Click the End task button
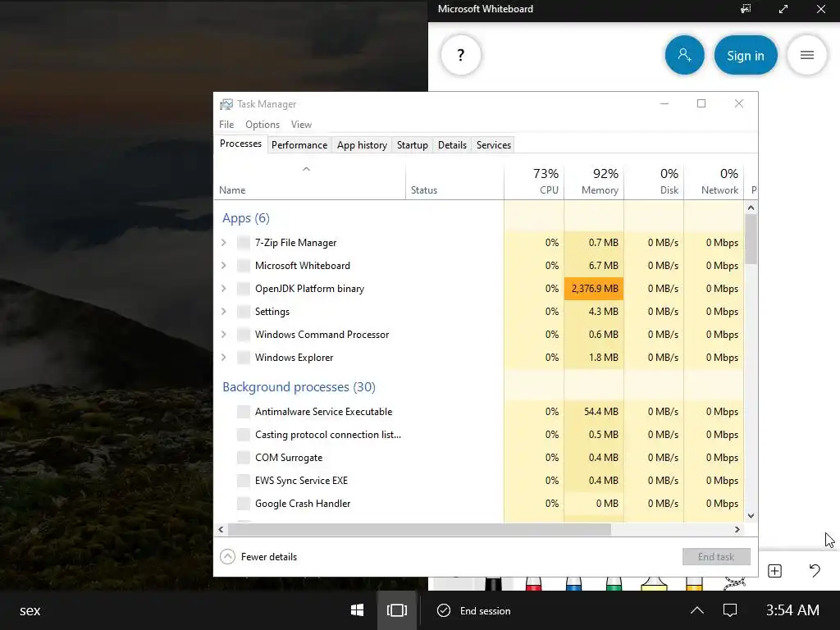 click(x=715, y=557)
